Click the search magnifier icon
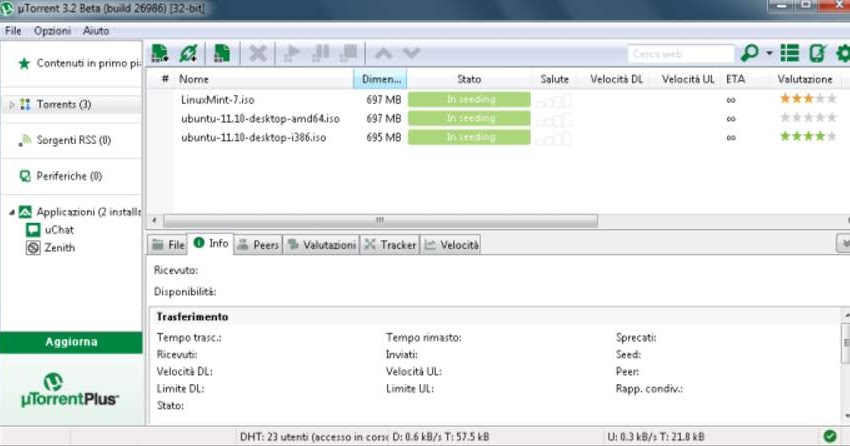The width and height of the screenshot is (850, 446). (750, 53)
